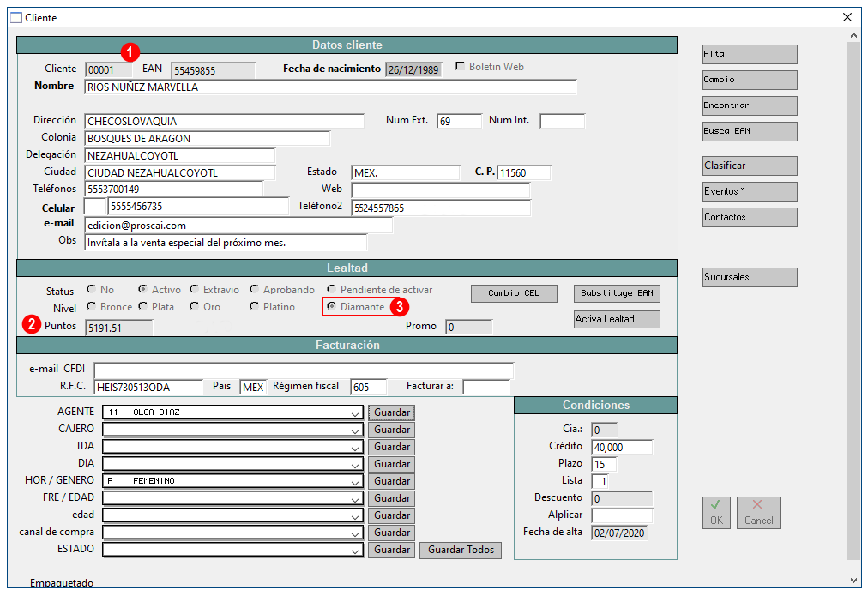This screenshot has width=868, height=596.
Task: Click Guardar next to ESTADO
Action: [391, 550]
